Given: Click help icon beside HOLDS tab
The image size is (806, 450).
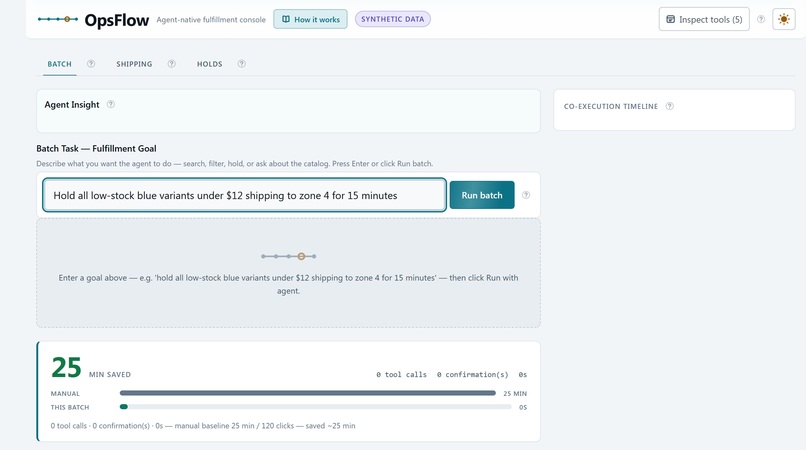Looking at the screenshot, I should click(x=242, y=64).
